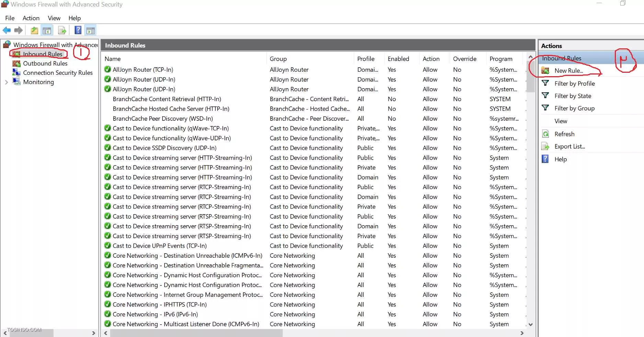Open the Help menu

pos(74,18)
